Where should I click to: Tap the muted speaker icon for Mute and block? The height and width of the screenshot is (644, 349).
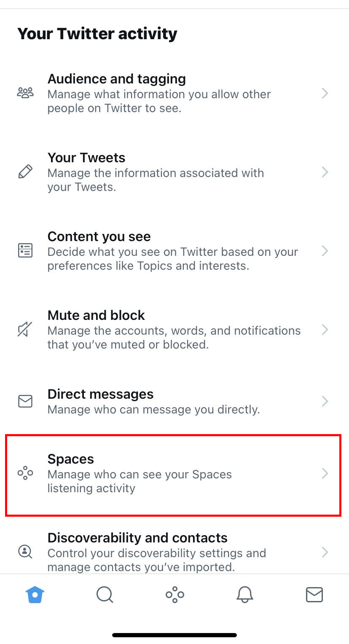(25, 330)
